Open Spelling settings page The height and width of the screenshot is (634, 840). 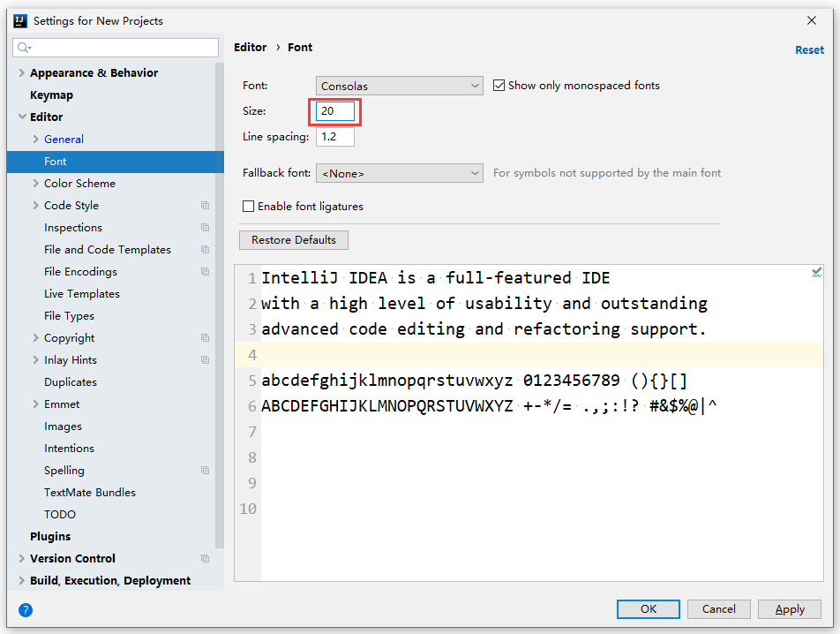click(64, 471)
